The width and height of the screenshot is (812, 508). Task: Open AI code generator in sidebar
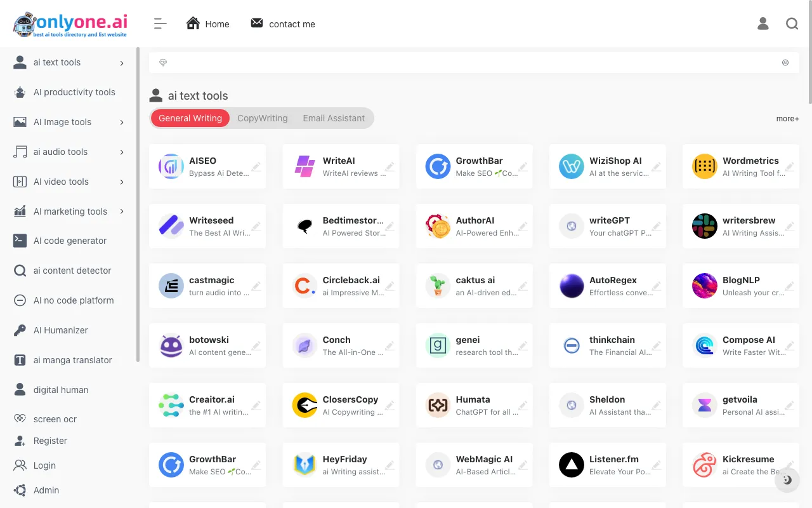click(x=69, y=241)
